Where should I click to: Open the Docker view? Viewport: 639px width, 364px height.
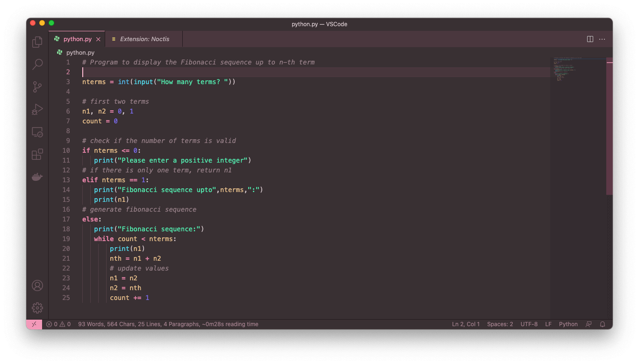(x=37, y=177)
